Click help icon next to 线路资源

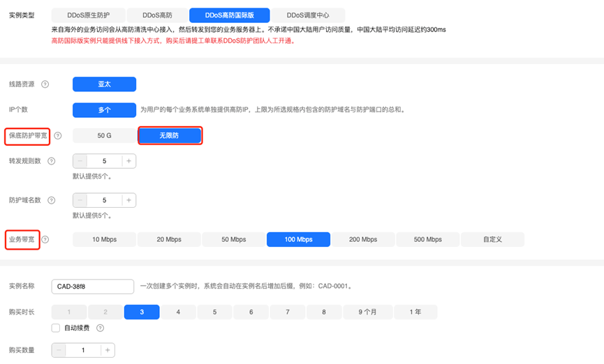tap(45, 84)
